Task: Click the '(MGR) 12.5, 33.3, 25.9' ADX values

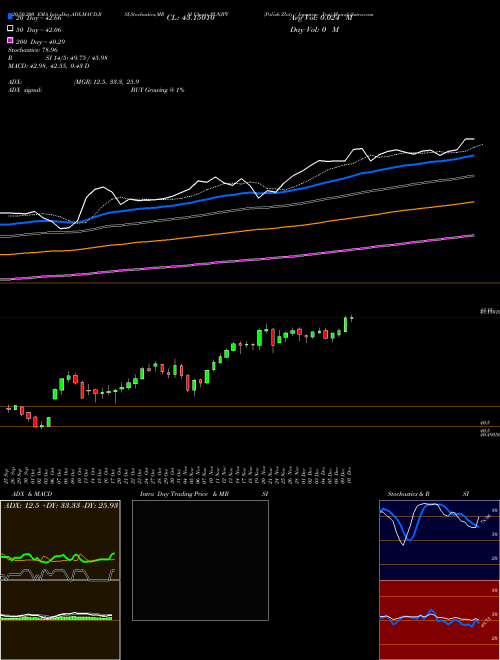Action: 106,82
